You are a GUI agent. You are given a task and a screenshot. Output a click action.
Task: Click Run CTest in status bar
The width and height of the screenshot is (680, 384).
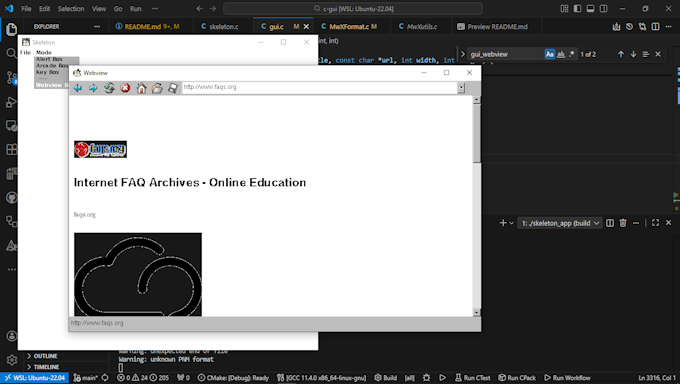point(473,378)
